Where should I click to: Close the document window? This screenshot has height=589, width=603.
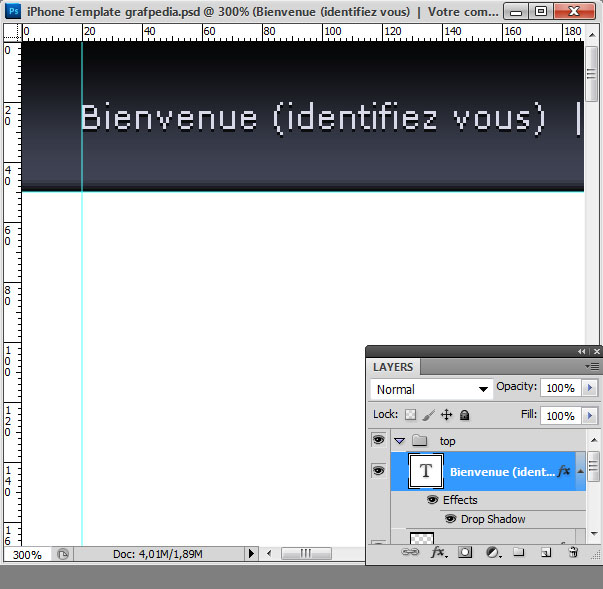[574, 12]
